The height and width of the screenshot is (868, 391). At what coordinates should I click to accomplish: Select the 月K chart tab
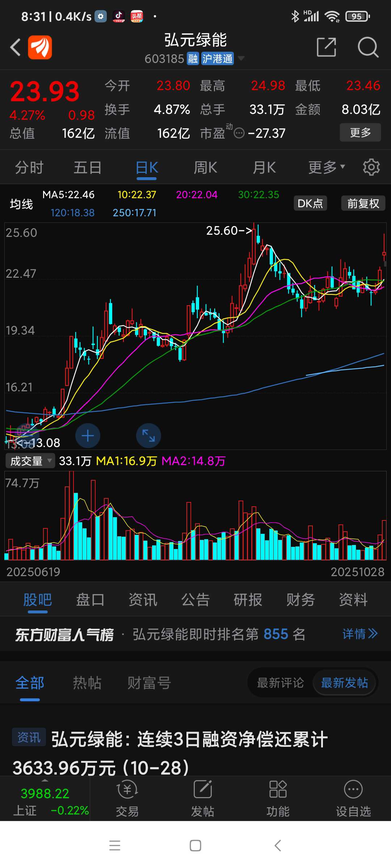(x=264, y=167)
